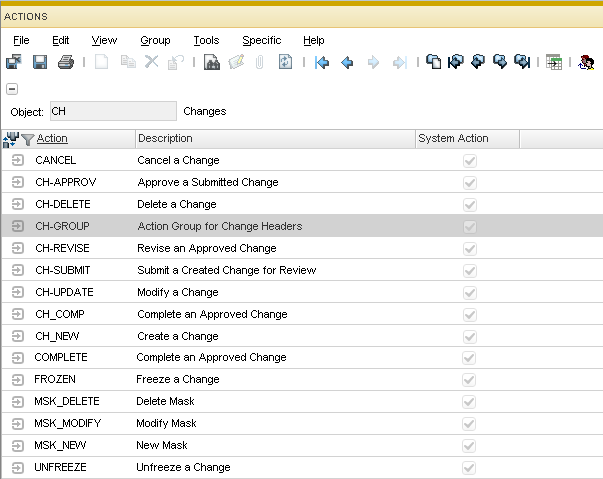Open the FROZEN row arrow icon
Viewport: 603px width, 479px height.
[x=17, y=380]
